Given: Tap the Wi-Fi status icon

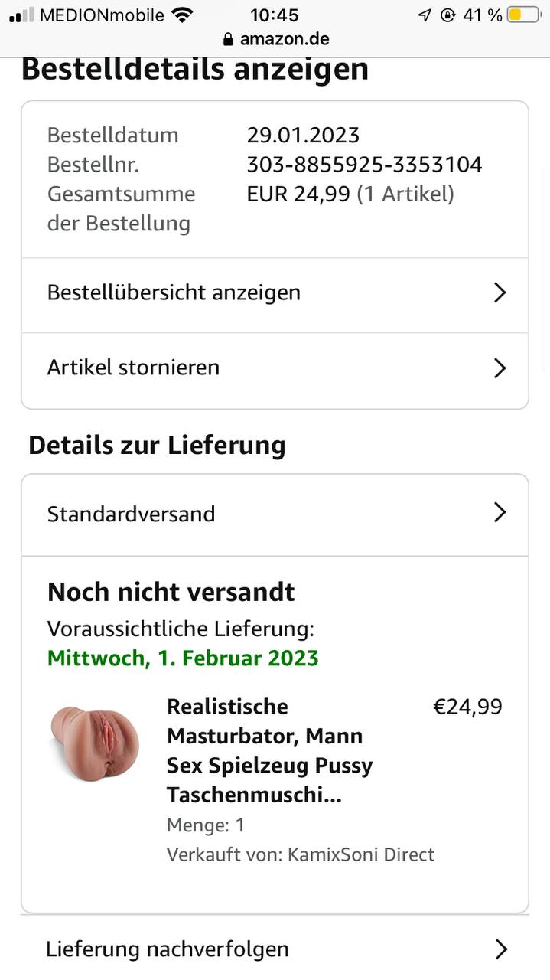Looking at the screenshot, I should [182, 15].
